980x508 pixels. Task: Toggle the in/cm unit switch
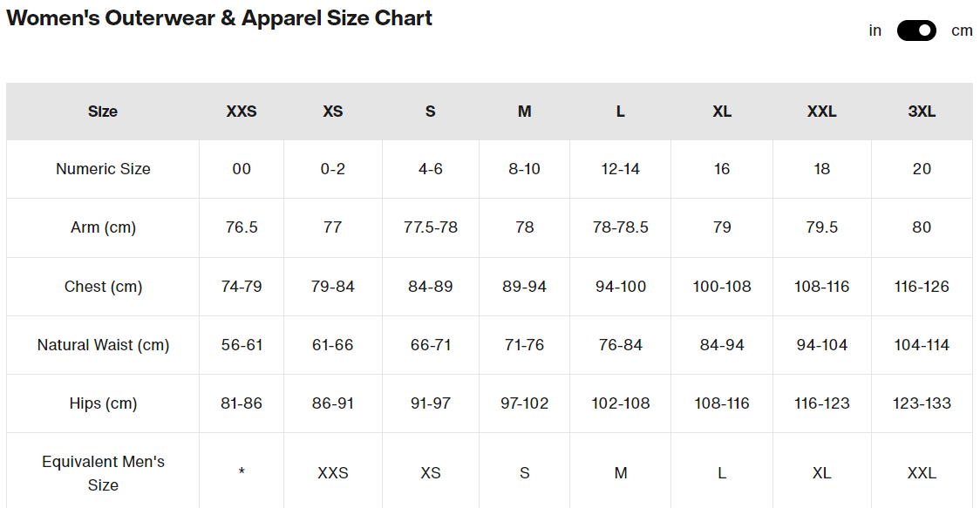915,30
